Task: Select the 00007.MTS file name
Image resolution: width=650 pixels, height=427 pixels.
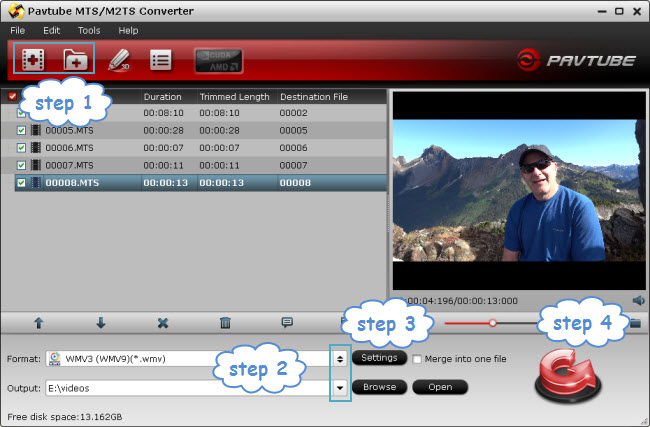Action: (69, 165)
